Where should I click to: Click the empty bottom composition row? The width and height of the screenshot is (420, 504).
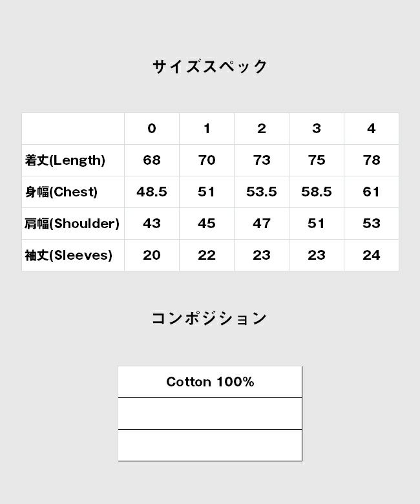tap(210, 445)
